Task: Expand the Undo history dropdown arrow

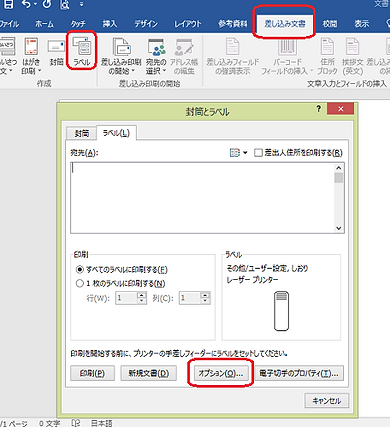Action: tap(35, 4)
